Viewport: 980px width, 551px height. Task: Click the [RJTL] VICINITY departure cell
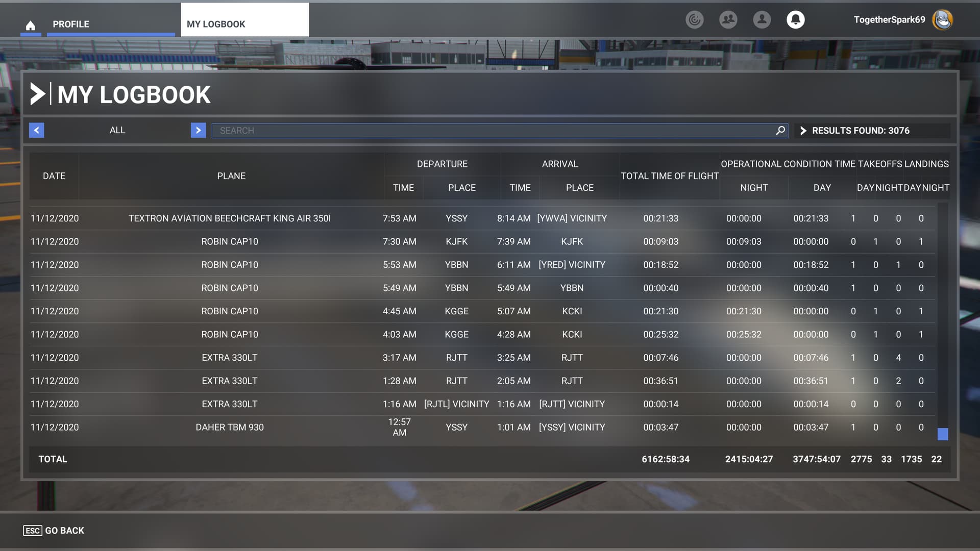[x=456, y=404]
